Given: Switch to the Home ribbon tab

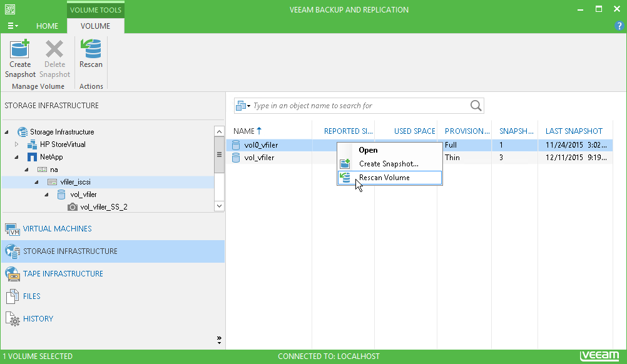Looking at the screenshot, I should 47,26.
